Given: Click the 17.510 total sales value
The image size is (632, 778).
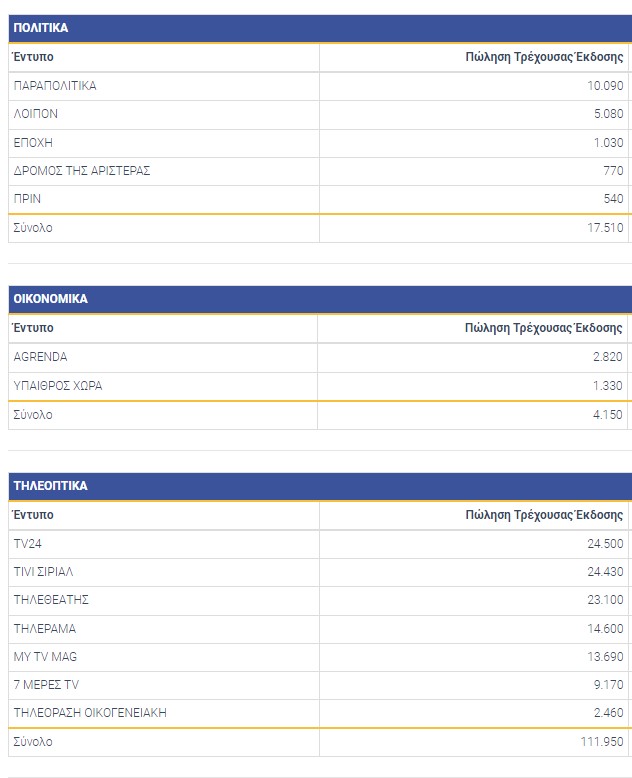Looking at the screenshot, I should click(606, 228).
